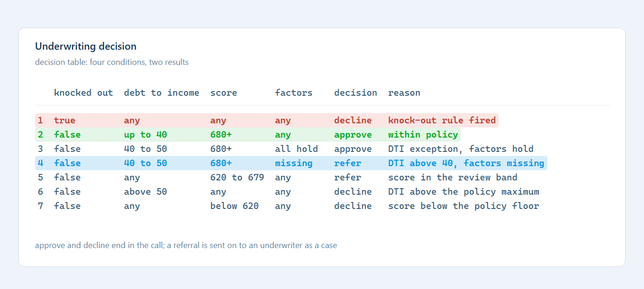The width and height of the screenshot is (644, 289).
Task: Click row number 2 of the table
Action: pos(40,135)
